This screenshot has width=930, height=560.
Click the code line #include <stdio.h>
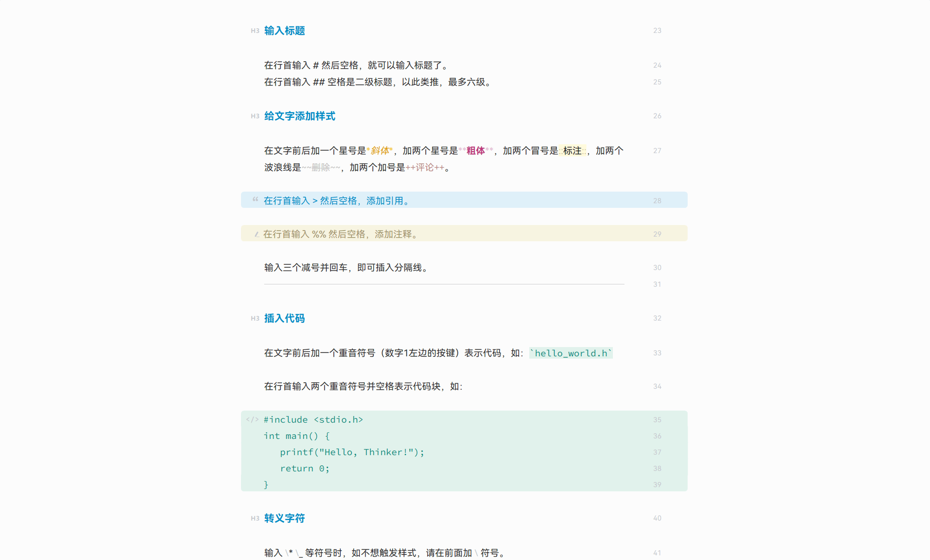coord(313,419)
